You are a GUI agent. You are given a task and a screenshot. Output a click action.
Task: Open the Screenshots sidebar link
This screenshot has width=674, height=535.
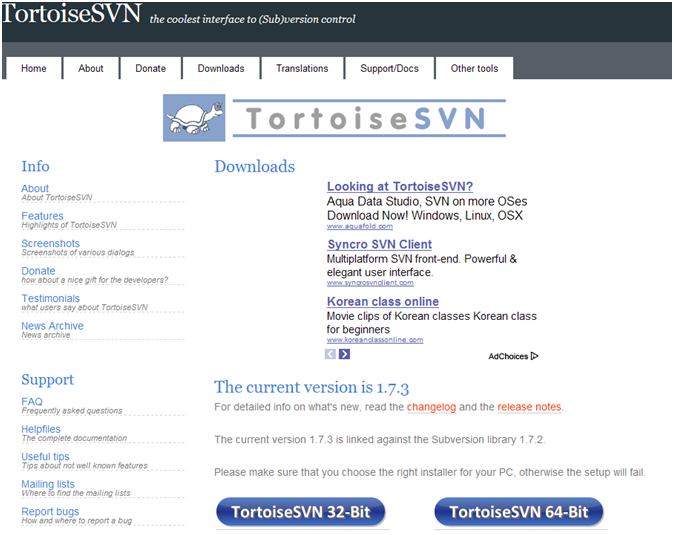[x=51, y=243]
